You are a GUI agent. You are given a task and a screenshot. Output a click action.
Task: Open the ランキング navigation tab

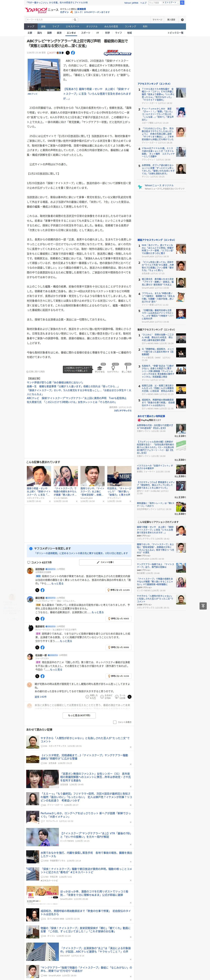pyautogui.click(x=130, y=27)
